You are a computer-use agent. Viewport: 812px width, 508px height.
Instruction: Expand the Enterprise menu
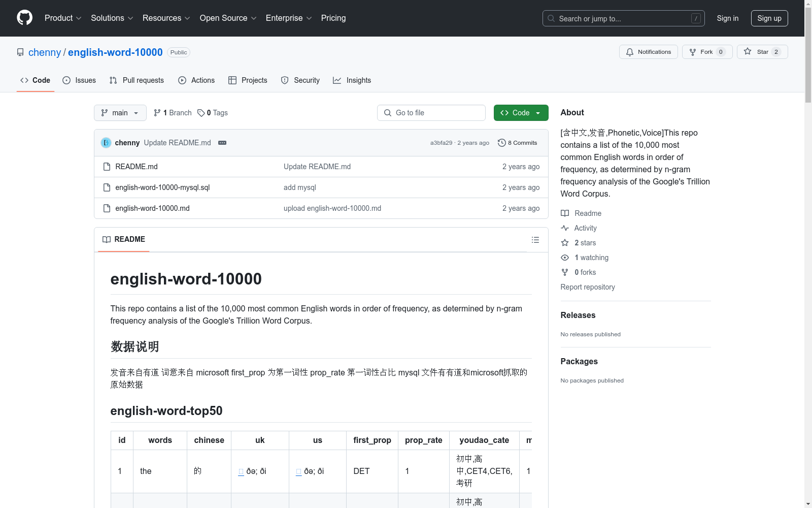(289, 18)
